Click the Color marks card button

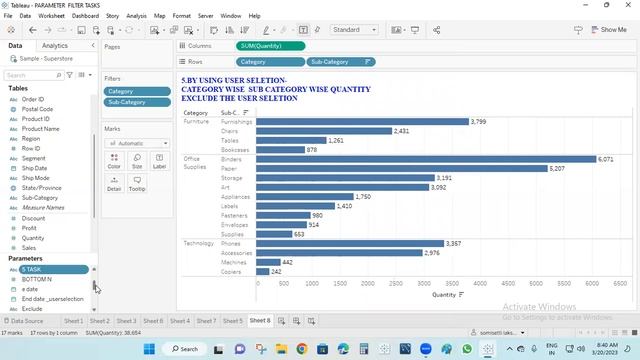coord(114,161)
